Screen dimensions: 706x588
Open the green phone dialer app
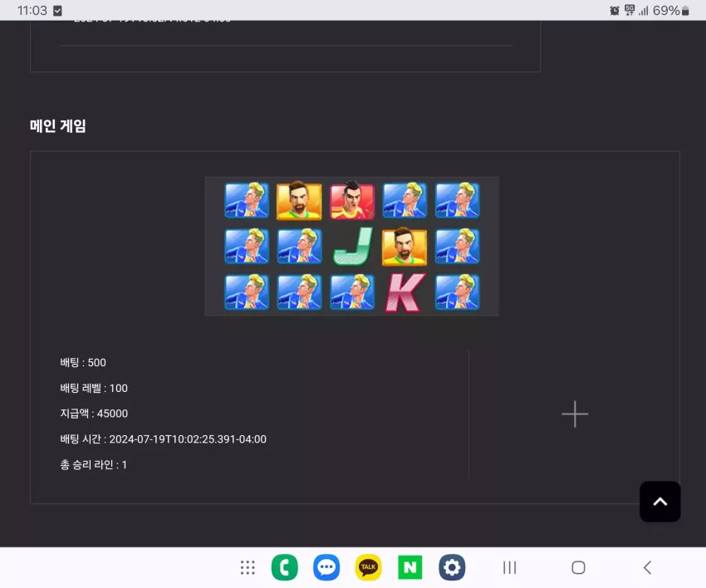point(285,567)
